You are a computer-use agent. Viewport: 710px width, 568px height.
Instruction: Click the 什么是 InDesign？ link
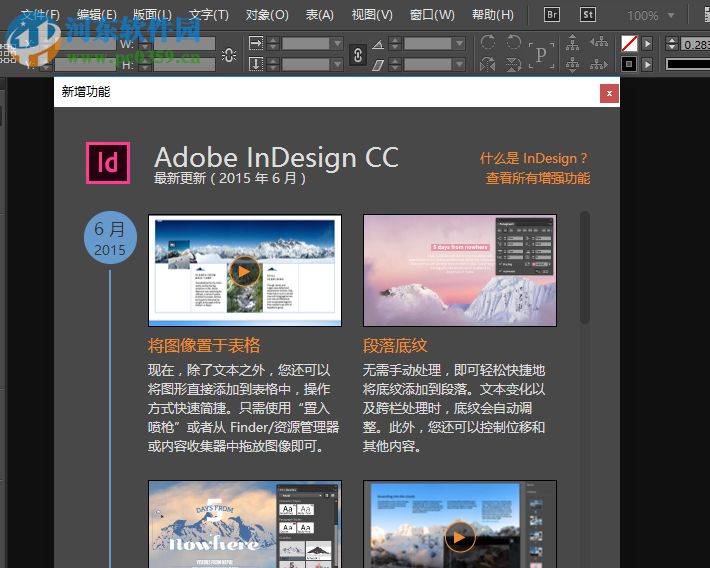point(534,158)
